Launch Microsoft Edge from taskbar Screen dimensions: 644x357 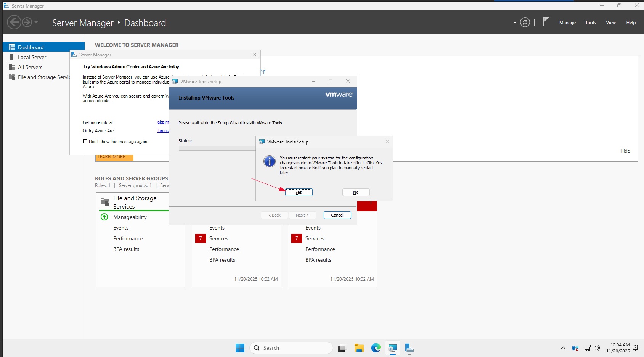[x=376, y=348]
